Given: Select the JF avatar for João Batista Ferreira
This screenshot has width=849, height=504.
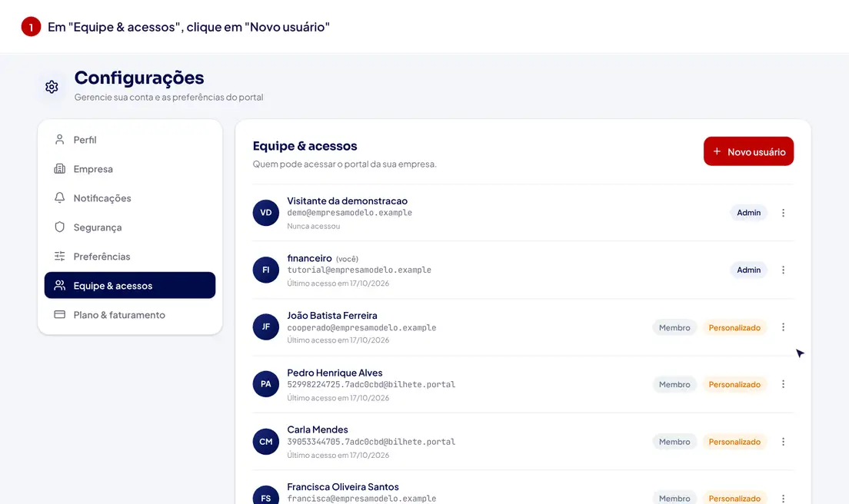Looking at the screenshot, I should pyautogui.click(x=266, y=327).
